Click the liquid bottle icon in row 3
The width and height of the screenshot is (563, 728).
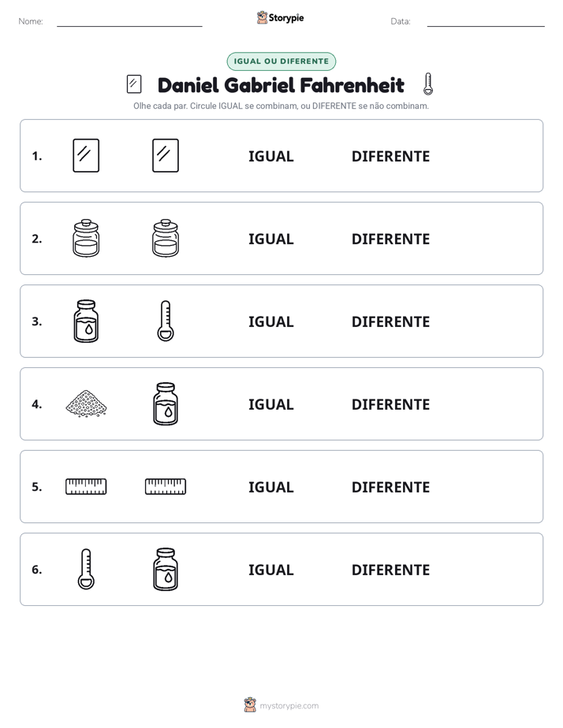(x=86, y=321)
